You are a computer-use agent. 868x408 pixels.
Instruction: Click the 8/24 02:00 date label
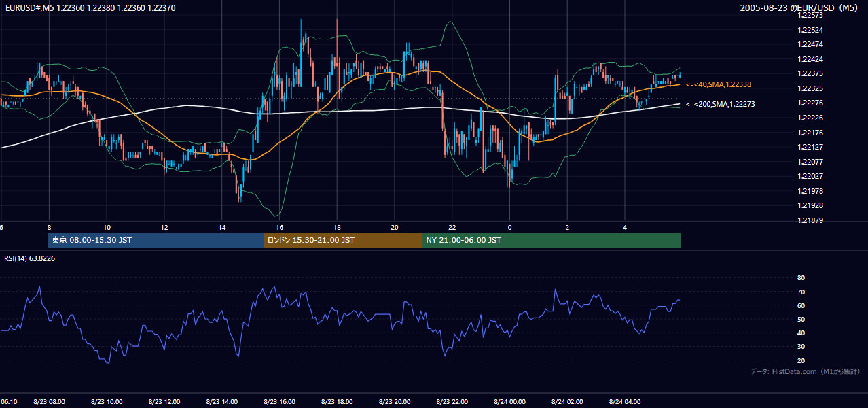[x=567, y=402]
